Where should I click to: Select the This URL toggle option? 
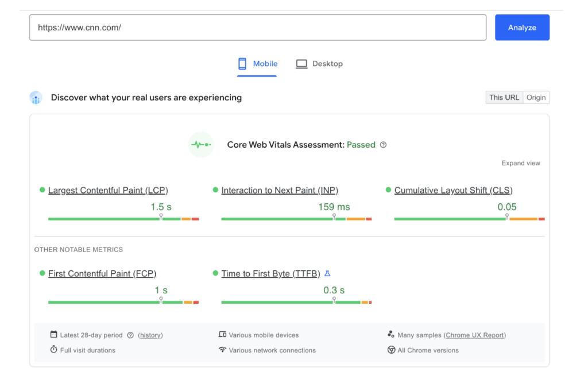(504, 98)
